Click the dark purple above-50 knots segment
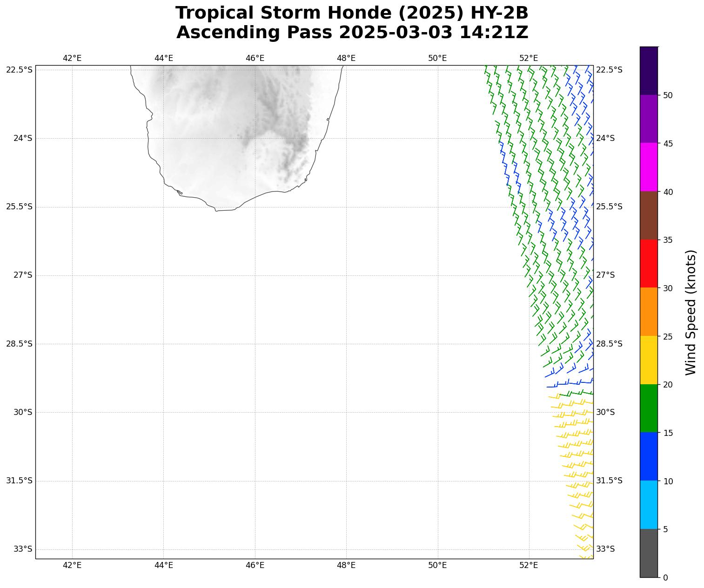 [649, 71]
